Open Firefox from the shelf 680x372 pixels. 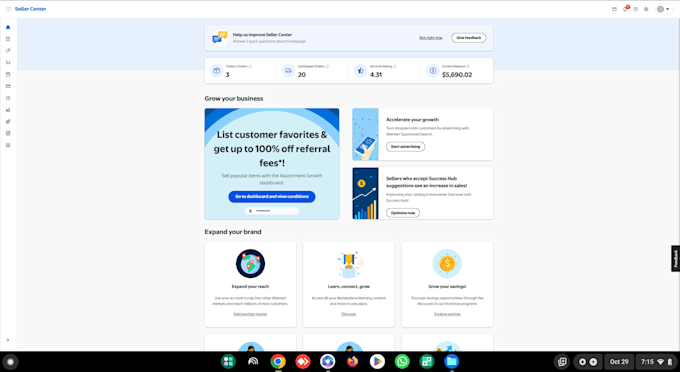pos(353,362)
